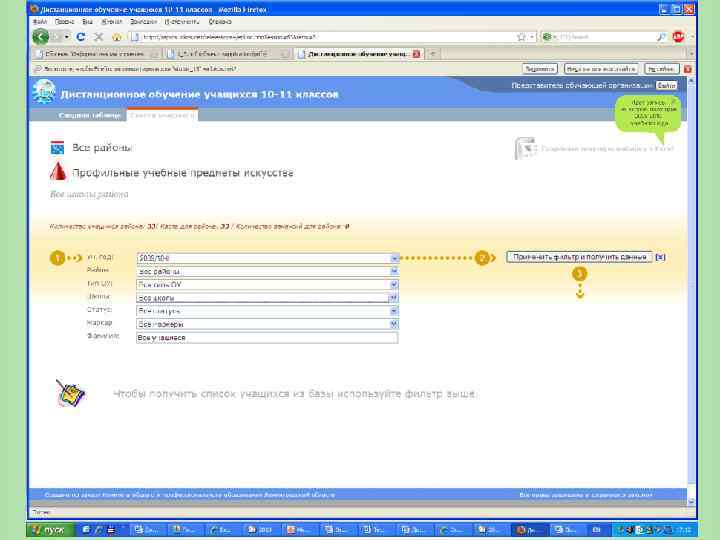This screenshot has height=540, width=720.
Task: Click the Excel export icon
Action: pyautogui.click(x=524, y=148)
